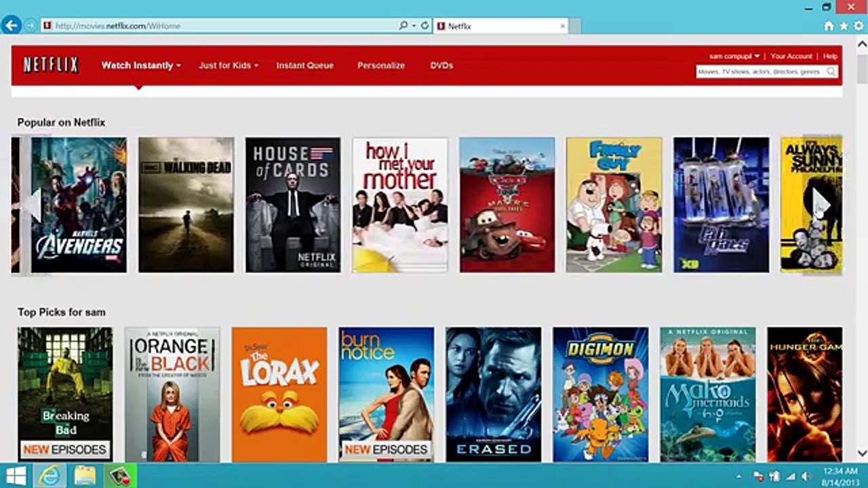Open the Family Guy poster

614,205
